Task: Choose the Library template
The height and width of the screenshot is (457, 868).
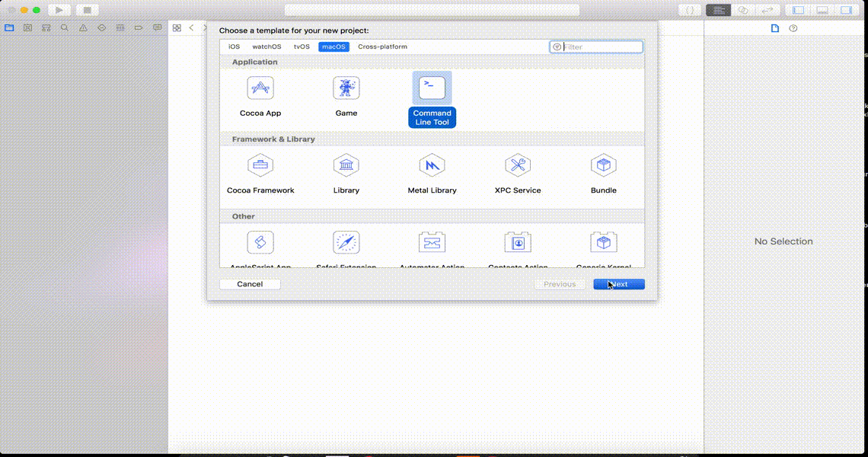Action: 346,174
